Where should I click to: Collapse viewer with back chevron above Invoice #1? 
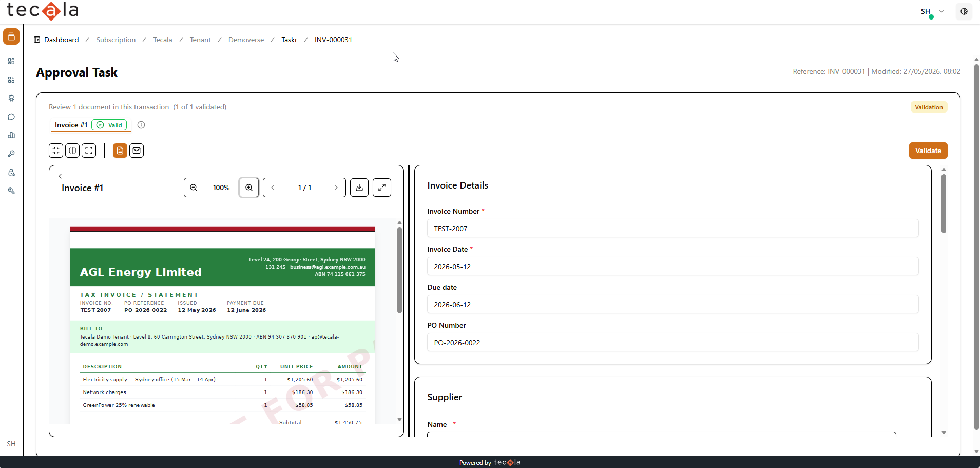(60, 176)
